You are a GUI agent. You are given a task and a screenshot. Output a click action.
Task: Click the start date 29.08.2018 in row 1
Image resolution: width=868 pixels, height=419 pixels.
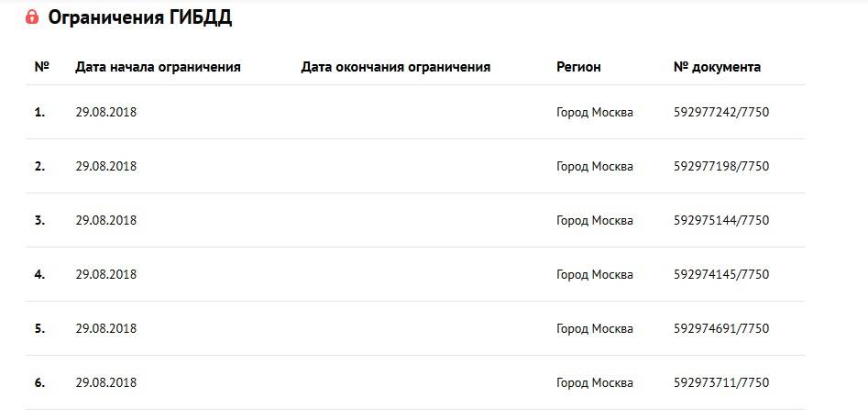(x=105, y=113)
